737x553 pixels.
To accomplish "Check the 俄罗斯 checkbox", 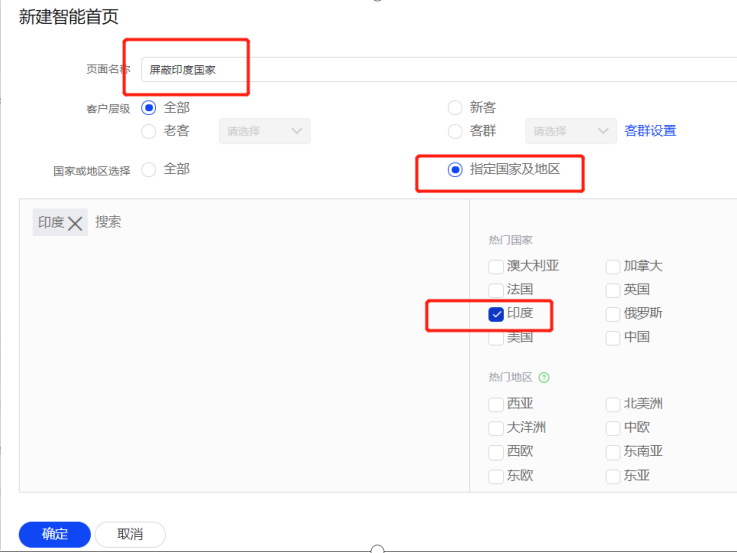I will (x=612, y=314).
